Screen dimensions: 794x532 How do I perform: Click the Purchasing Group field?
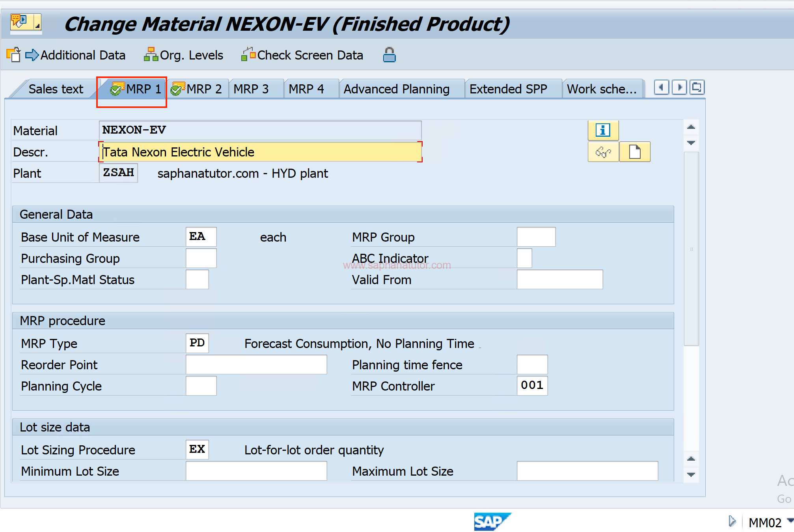pos(201,258)
